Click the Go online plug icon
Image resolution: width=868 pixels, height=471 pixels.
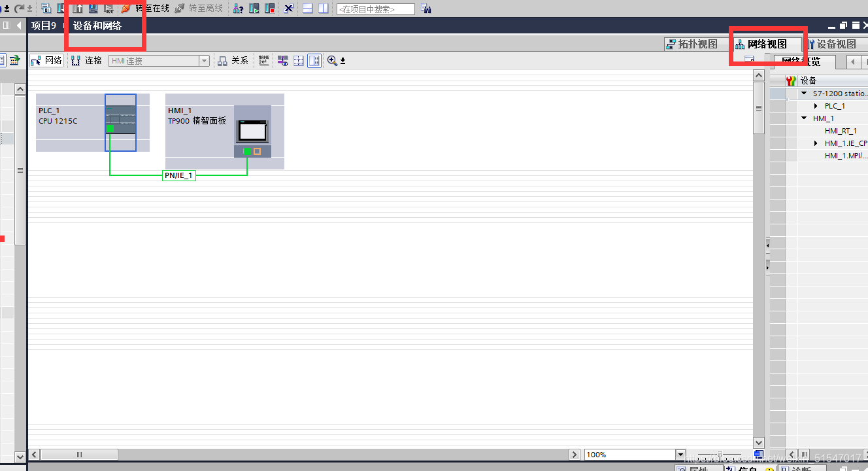[x=125, y=9]
